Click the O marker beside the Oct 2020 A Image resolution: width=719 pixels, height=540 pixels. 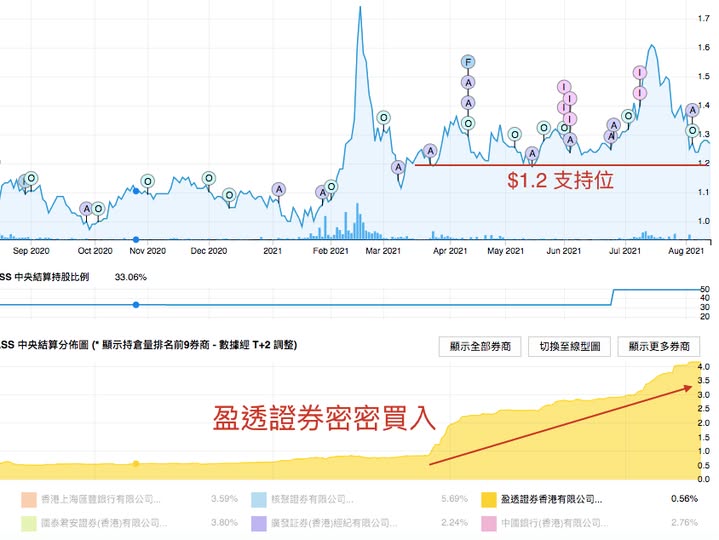pyautogui.click(x=98, y=209)
